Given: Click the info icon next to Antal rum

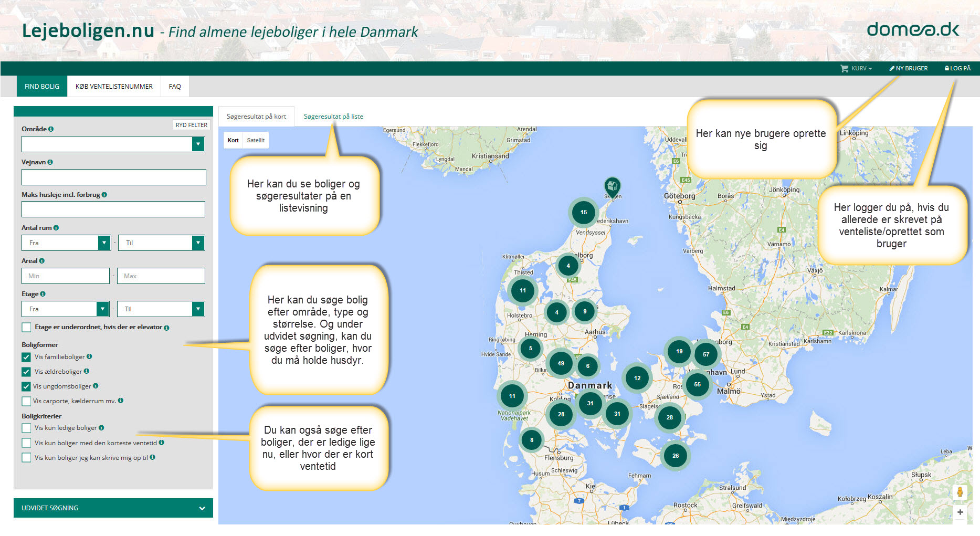Looking at the screenshot, I should 56,228.
